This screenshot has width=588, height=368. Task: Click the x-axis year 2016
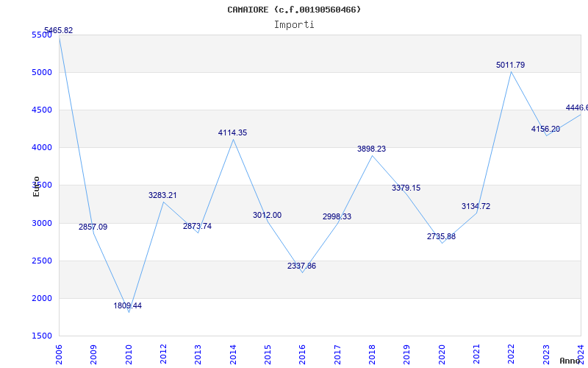[302, 355]
